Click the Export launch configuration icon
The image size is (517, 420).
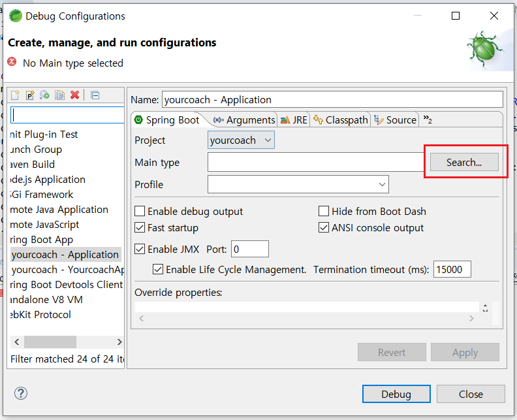[44, 95]
